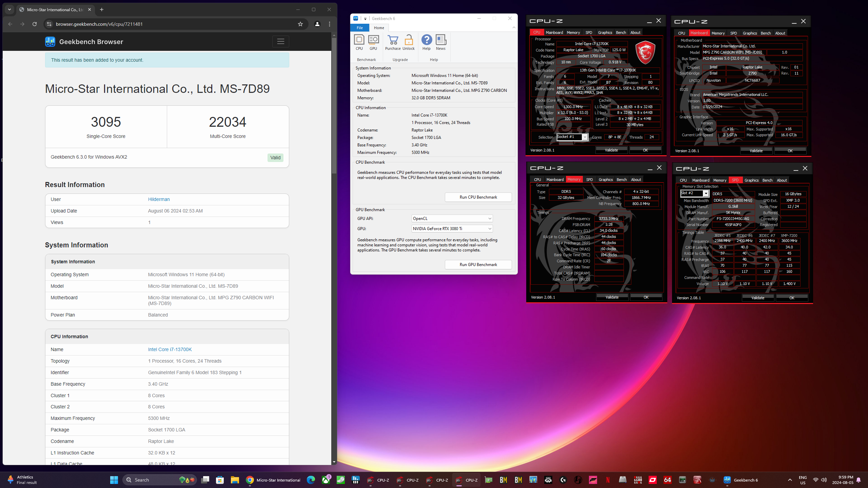Open Wi-Fi network tray icon

click(815, 480)
